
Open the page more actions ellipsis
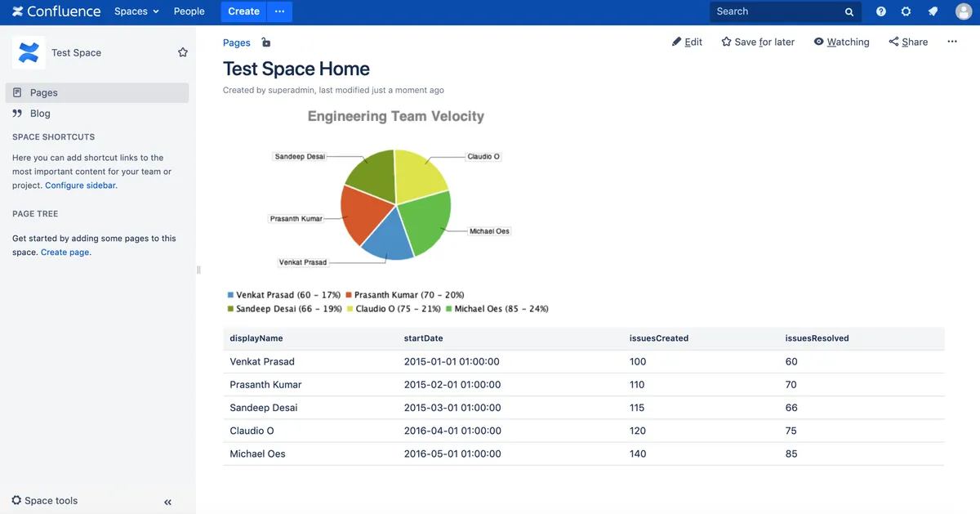[x=952, y=42]
